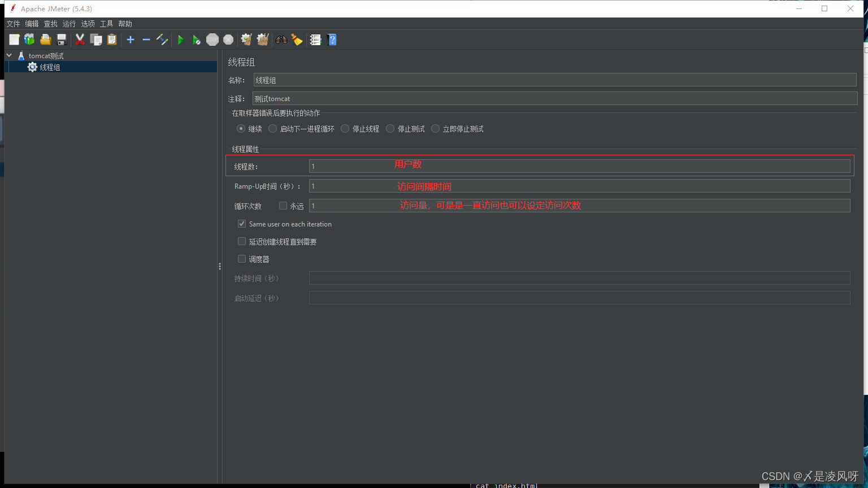
Task: Collapse the tomcat测试 tree node
Action: point(9,55)
